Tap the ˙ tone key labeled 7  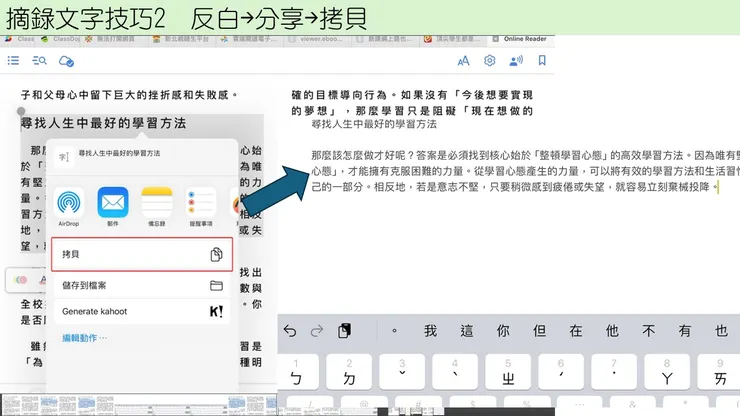614,372
